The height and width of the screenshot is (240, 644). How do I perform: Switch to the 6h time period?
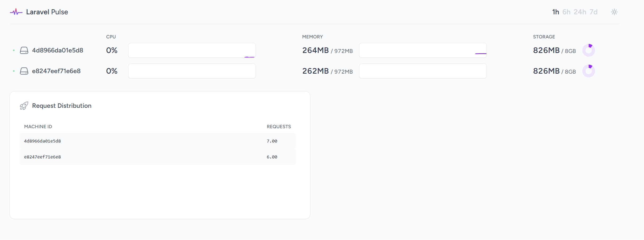[x=566, y=12]
